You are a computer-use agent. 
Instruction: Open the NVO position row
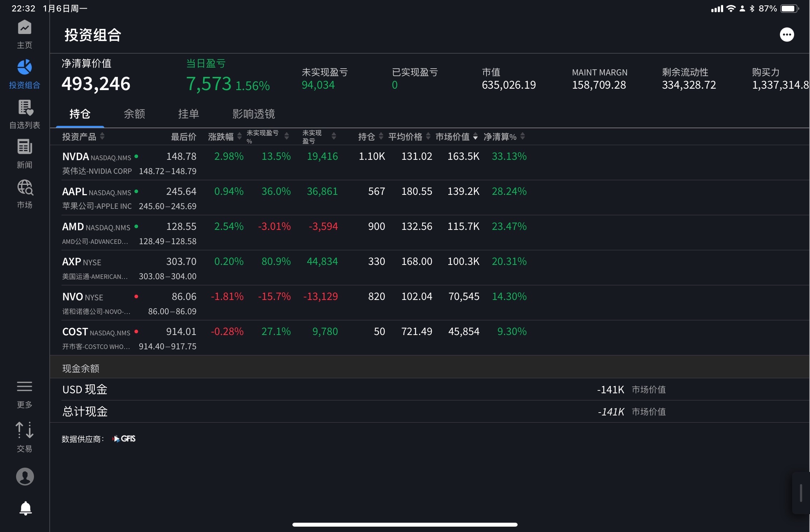pos(430,303)
